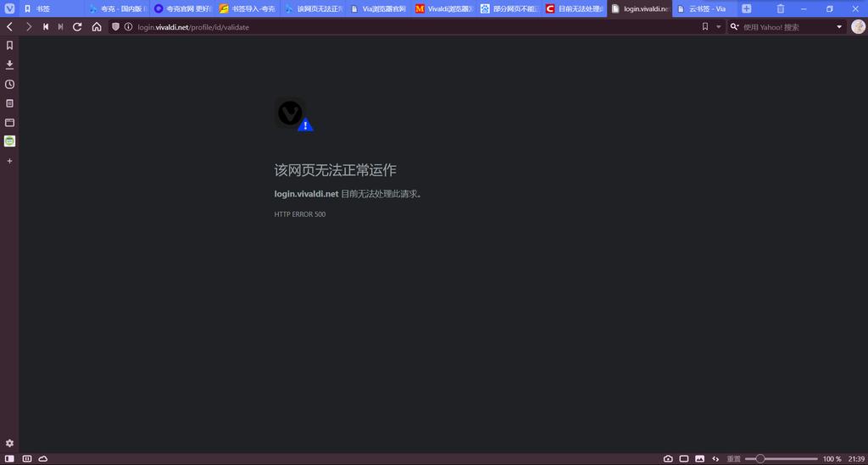
Task: Click the tab tiling status bar icon
Action: pyautogui.click(x=26, y=458)
